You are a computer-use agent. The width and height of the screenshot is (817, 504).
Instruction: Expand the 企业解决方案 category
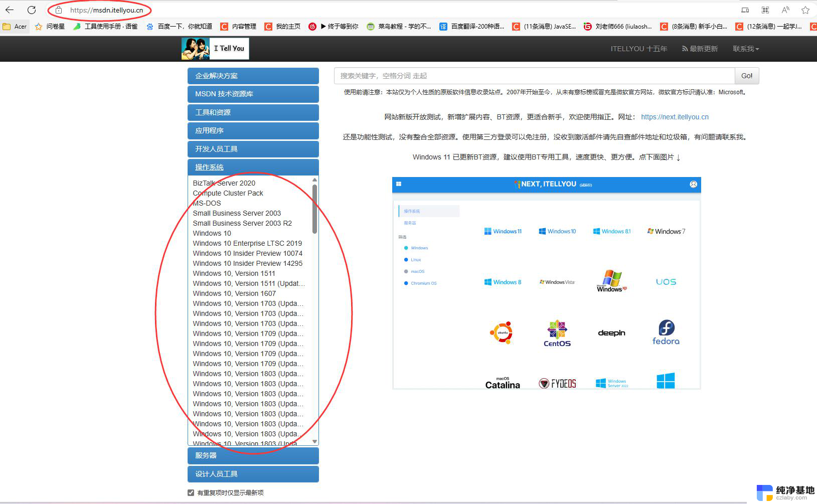[253, 76]
